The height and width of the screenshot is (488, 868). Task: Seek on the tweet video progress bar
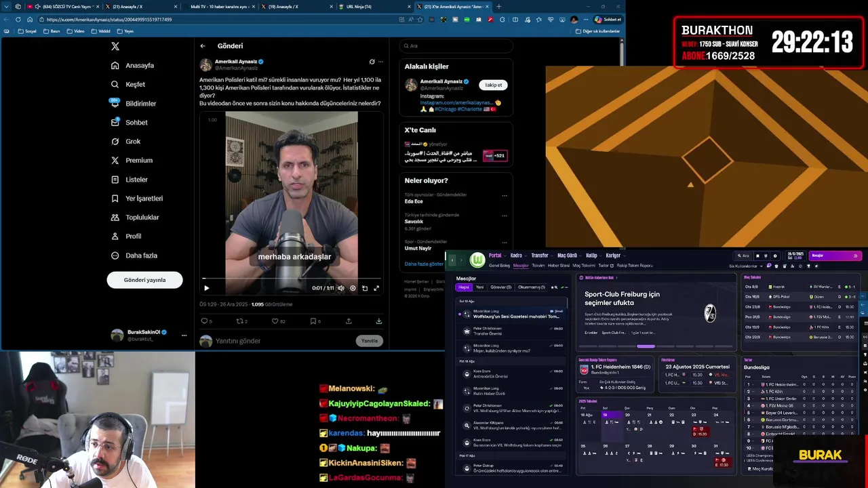292,279
